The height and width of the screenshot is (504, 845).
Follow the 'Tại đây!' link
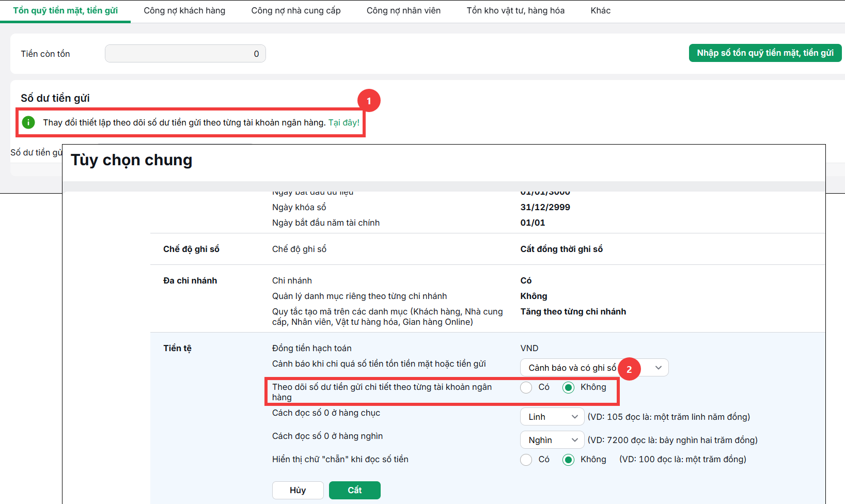point(344,122)
